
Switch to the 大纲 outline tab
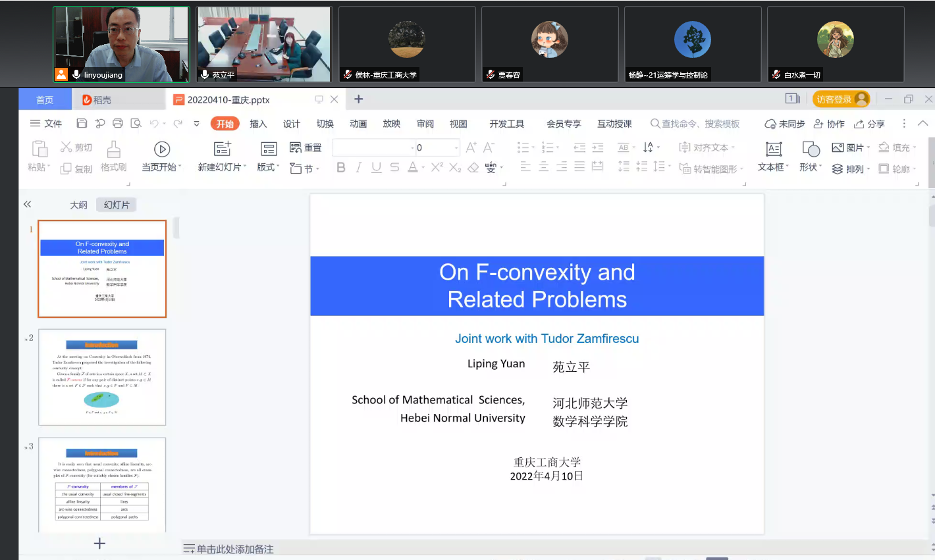pyautogui.click(x=79, y=205)
